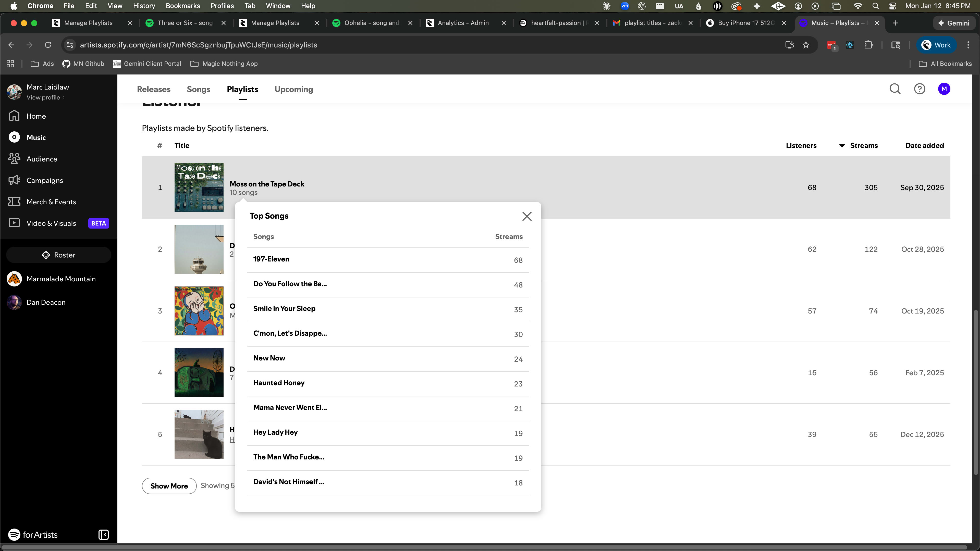Collapse sidebar with panel icon
980x551 pixels.
pos(103,535)
